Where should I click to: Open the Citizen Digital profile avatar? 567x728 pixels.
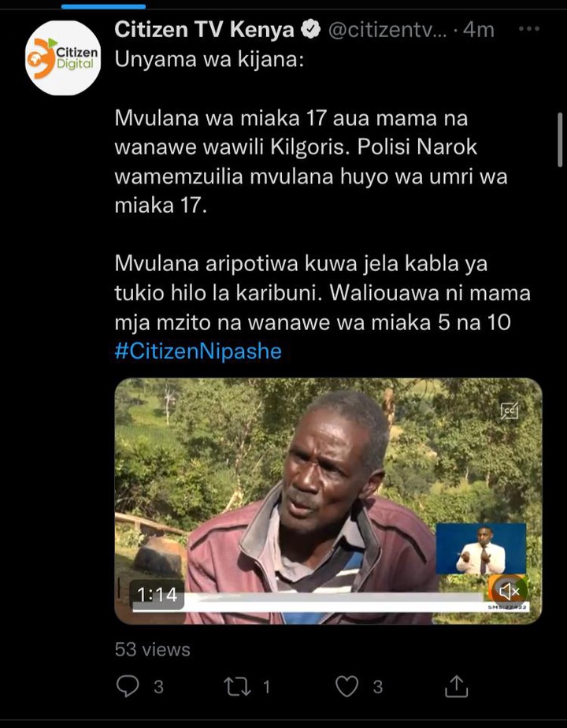click(x=63, y=58)
